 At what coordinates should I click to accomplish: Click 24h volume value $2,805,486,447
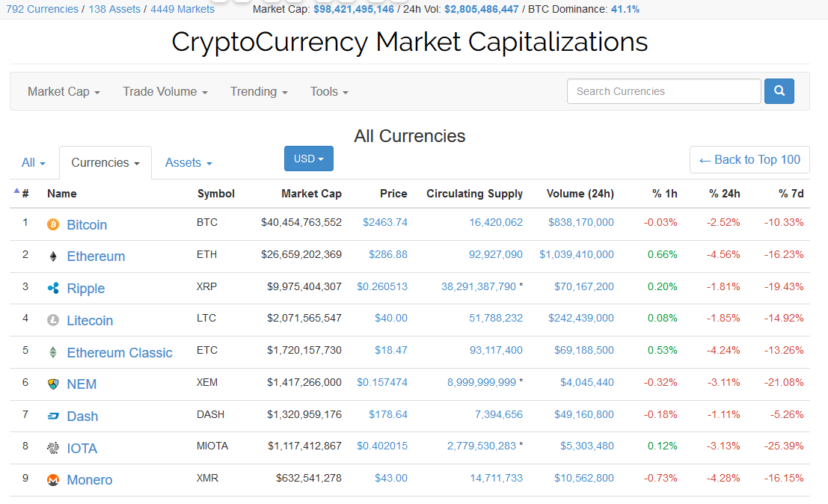click(481, 9)
